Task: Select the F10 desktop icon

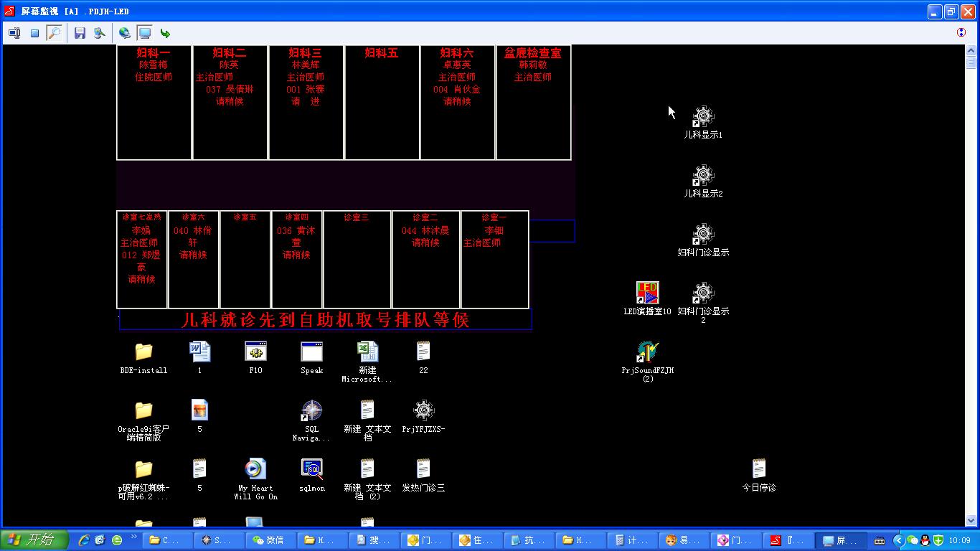Action: coord(255,357)
